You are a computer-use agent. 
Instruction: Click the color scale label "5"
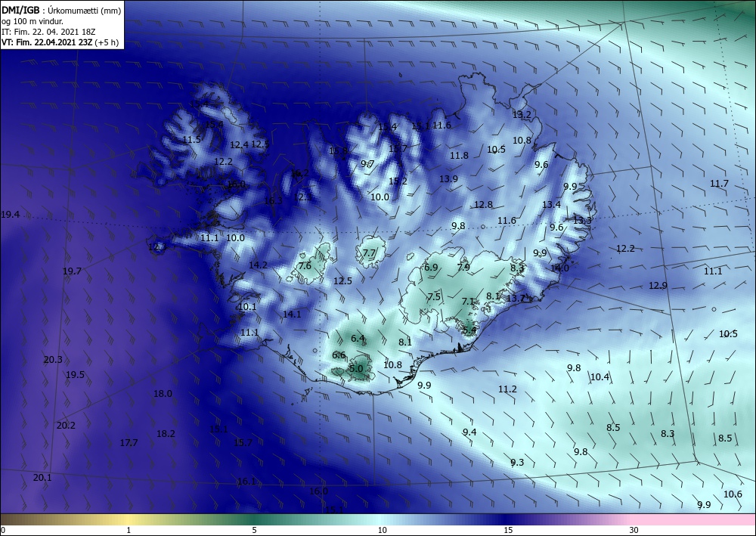click(254, 531)
